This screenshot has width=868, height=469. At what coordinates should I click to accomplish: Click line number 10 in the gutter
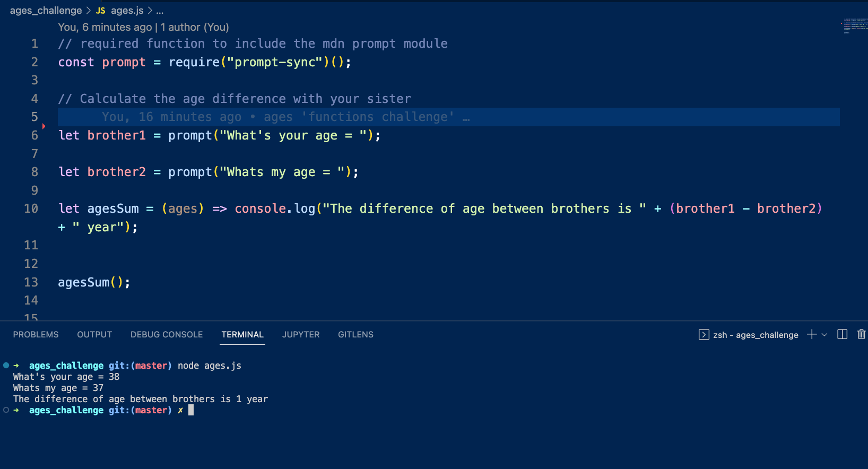(31, 209)
